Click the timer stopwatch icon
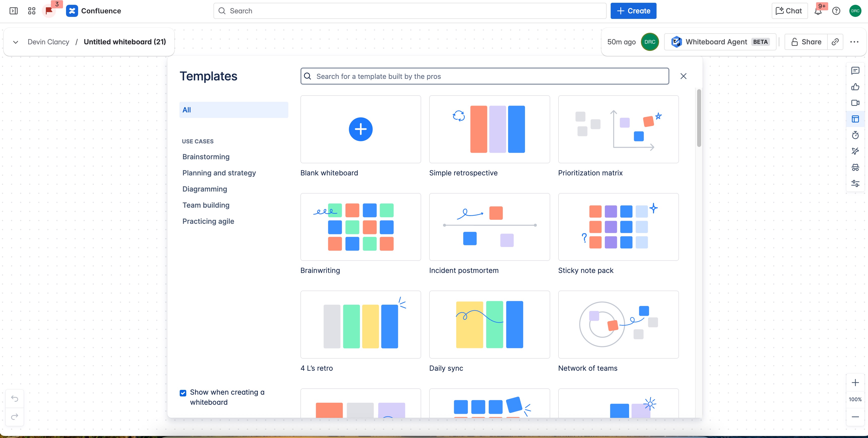 pos(855,135)
